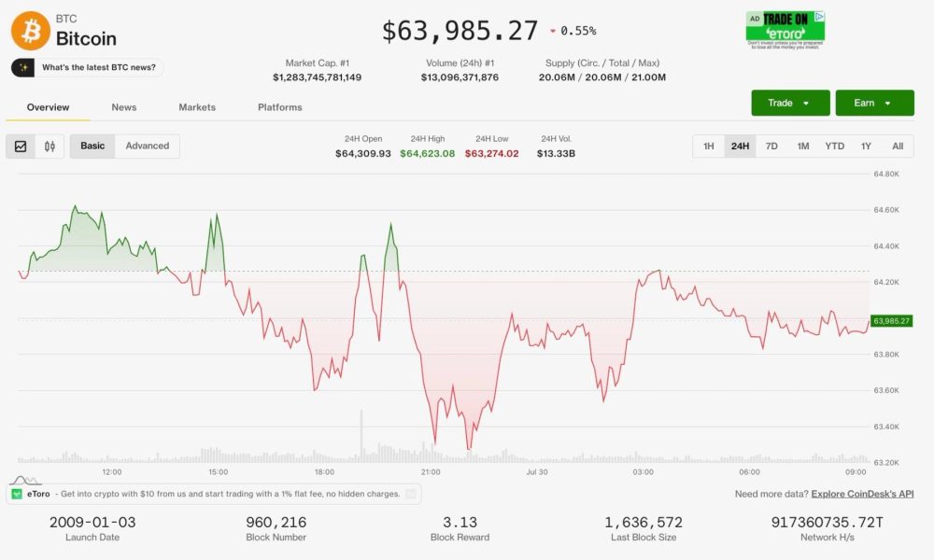Image resolution: width=934 pixels, height=560 pixels.
Task: Open the Markets tab
Action: coord(197,107)
